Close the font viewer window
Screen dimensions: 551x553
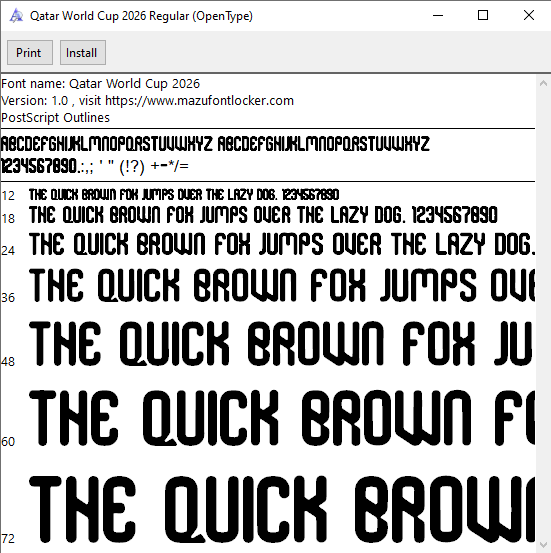tap(528, 16)
